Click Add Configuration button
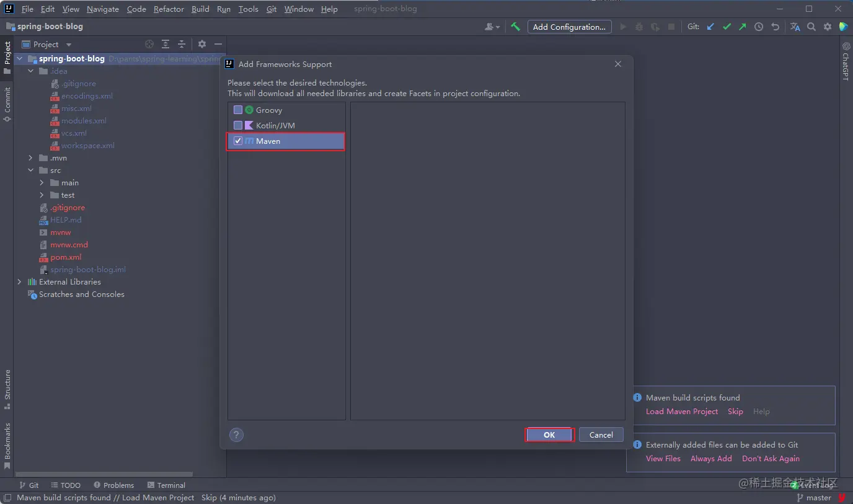 coord(569,27)
